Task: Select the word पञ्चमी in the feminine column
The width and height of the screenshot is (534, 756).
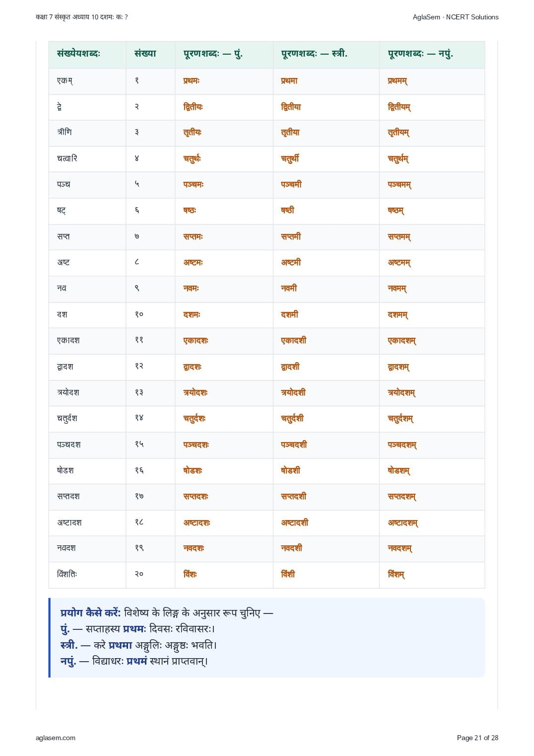Action: [291, 184]
